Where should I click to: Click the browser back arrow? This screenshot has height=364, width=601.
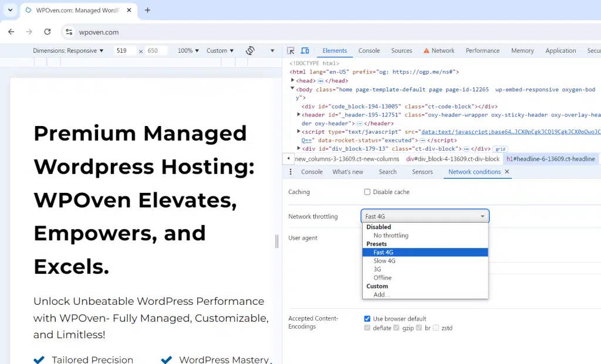[x=11, y=32]
